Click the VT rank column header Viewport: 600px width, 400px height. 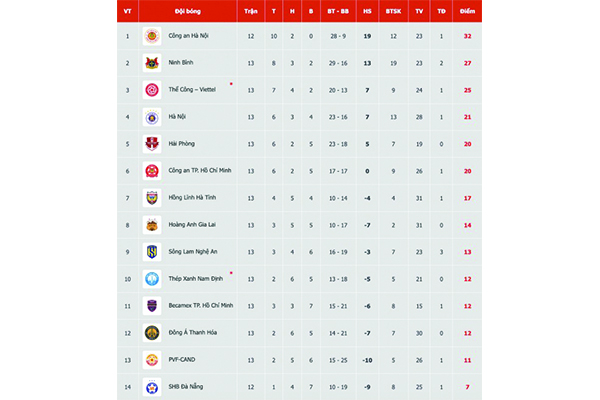(x=126, y=11)
